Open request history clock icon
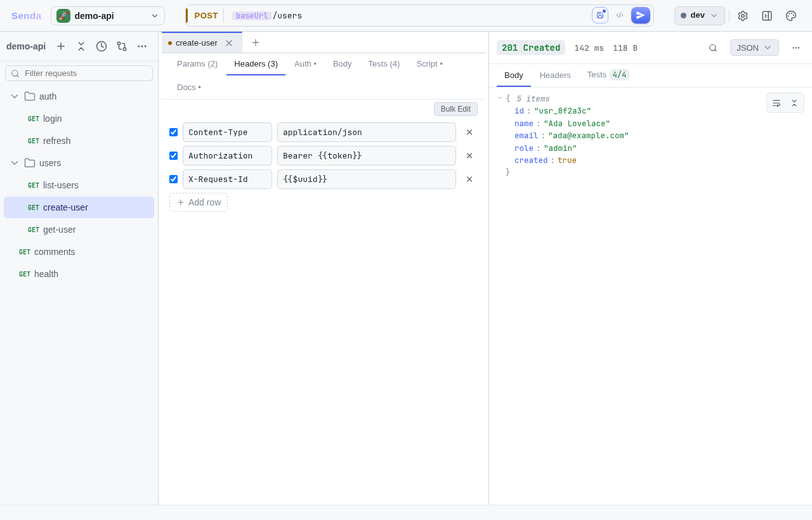 (x=101, y=46)
